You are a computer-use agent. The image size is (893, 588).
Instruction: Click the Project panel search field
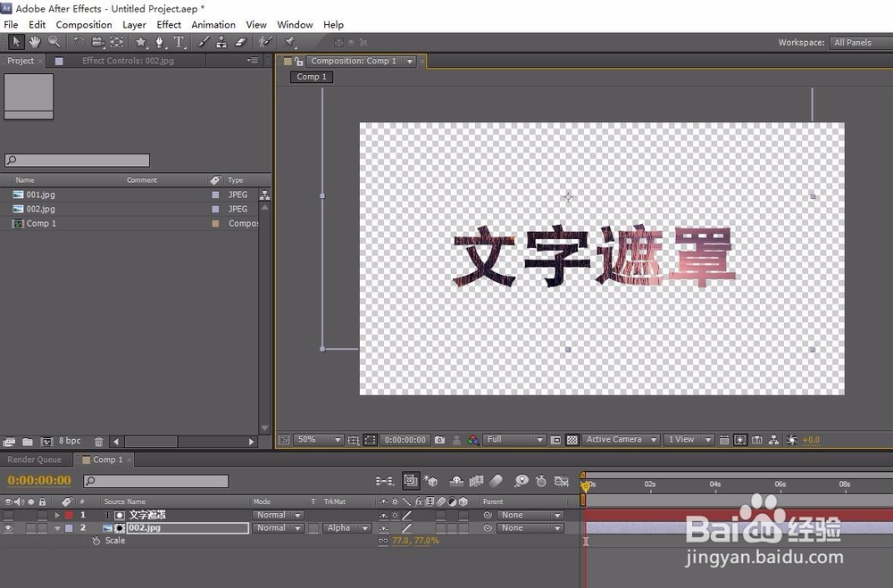pyautogui.click(x=78, y=161)
